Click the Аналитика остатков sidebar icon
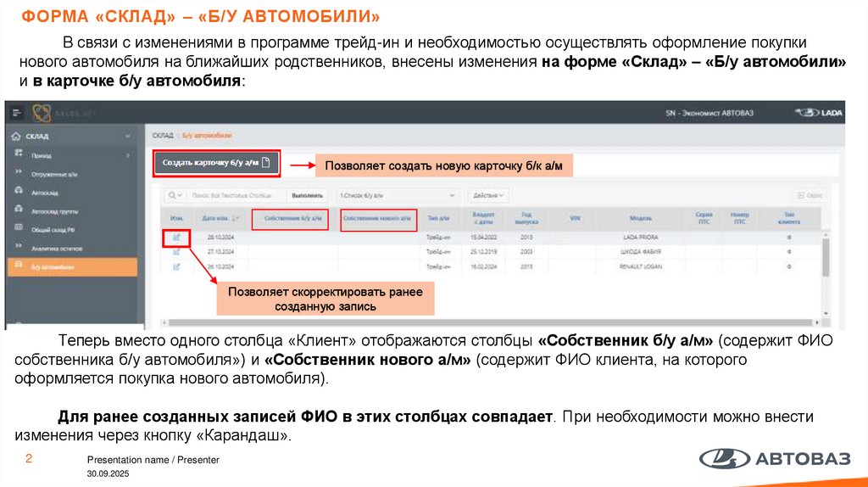868x487 pixels. [x=19, y=245]
